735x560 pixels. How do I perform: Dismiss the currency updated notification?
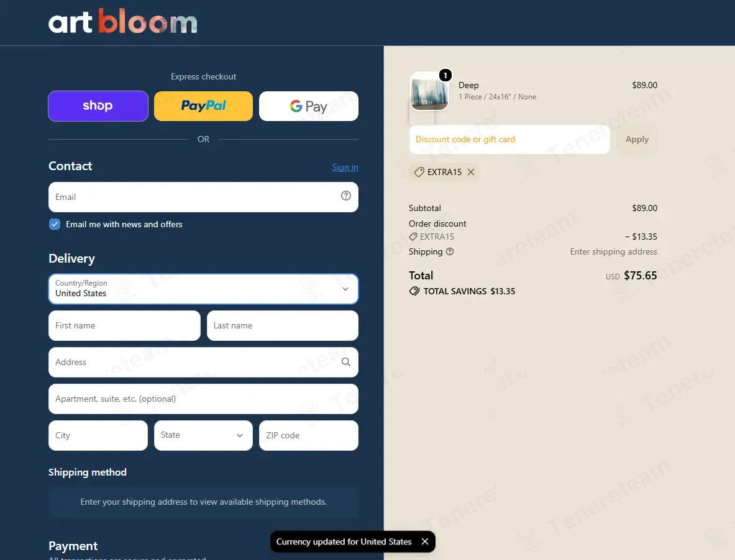pyautogui.click(x=425, y=541)
